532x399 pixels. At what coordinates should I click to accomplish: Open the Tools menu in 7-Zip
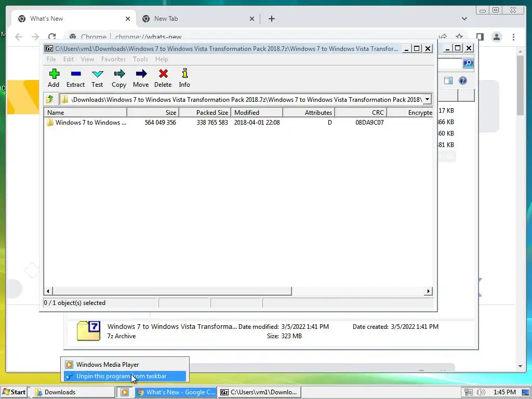point(140,59)
